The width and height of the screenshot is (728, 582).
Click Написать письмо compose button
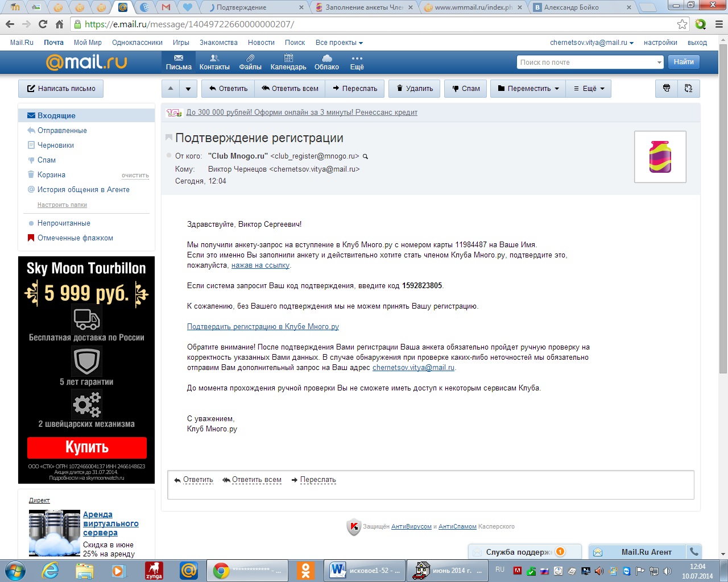tap(61, 89)
